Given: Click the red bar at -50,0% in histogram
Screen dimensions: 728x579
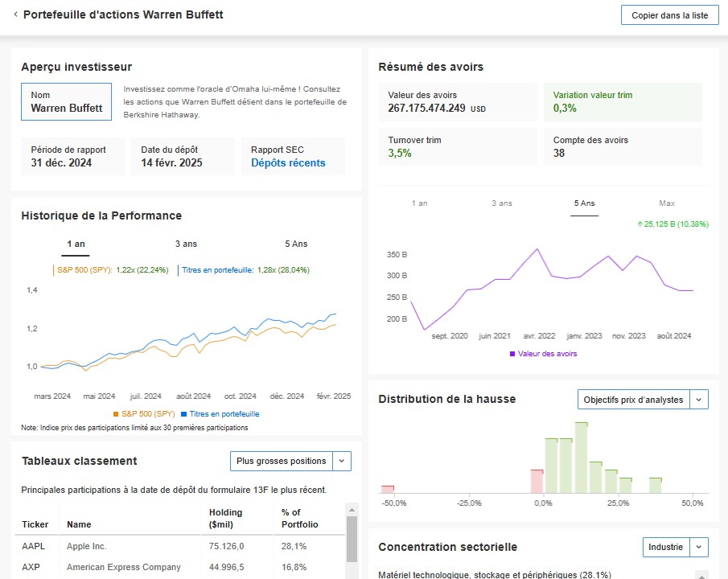Looking at the screenshot, I should 388,488.
